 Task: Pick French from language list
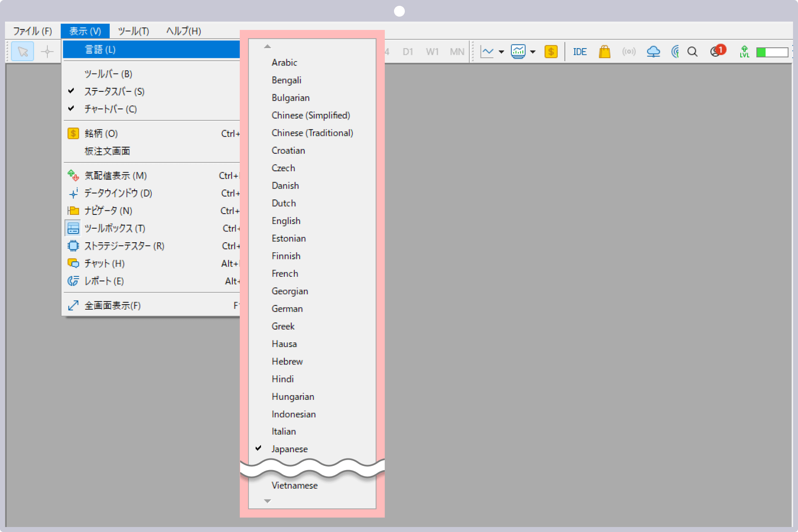(312, 273)
